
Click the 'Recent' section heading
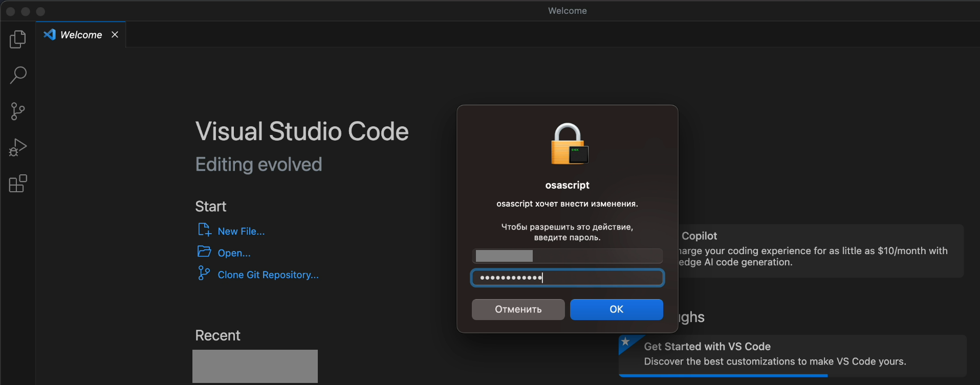point(217,335)
